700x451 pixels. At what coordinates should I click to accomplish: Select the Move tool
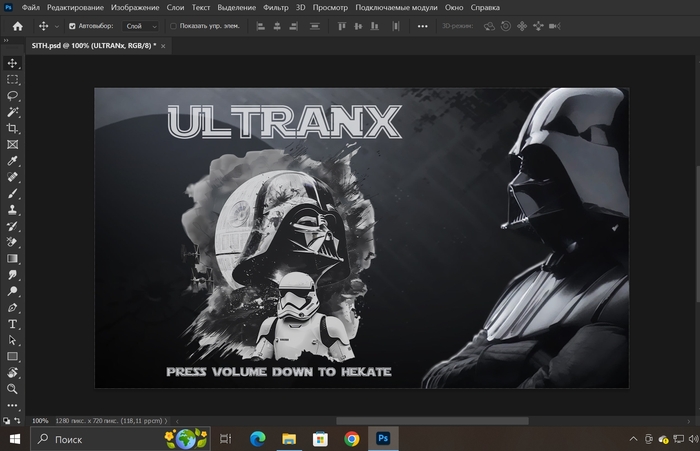(13, 63)
